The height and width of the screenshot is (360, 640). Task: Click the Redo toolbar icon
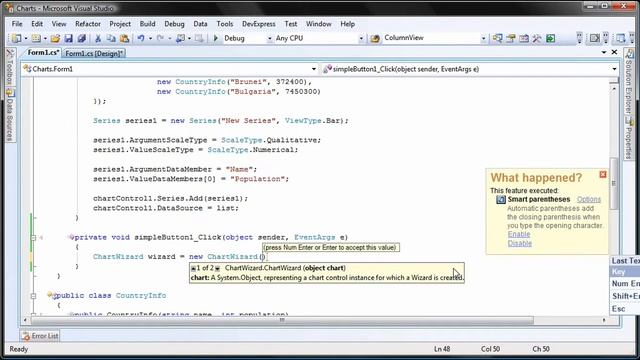point(160,38)
